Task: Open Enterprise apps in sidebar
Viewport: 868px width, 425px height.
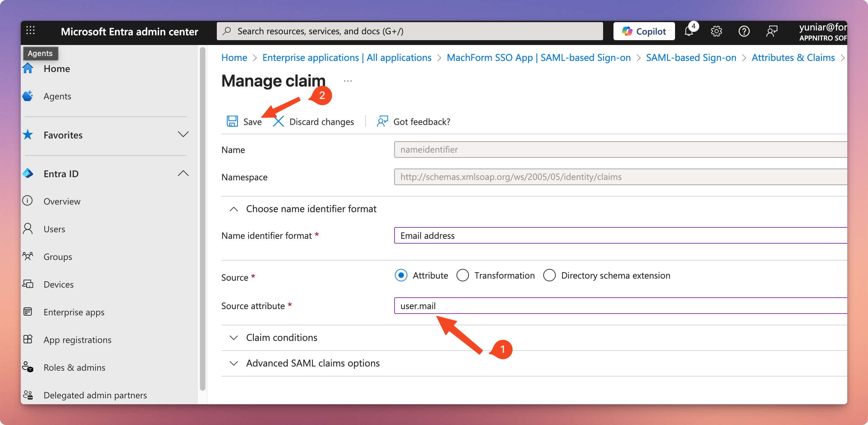Action: click(x=74, y=312)
